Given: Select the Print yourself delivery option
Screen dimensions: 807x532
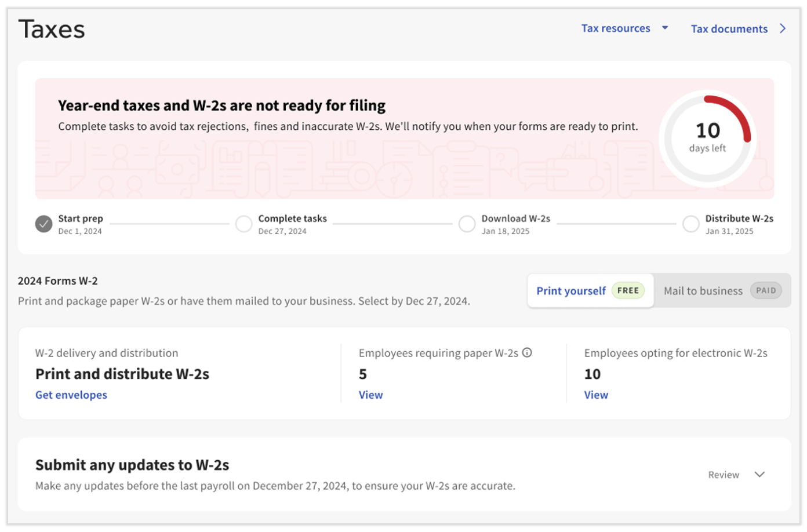Looking at the screenshot, I should click(x=571, y=290).
